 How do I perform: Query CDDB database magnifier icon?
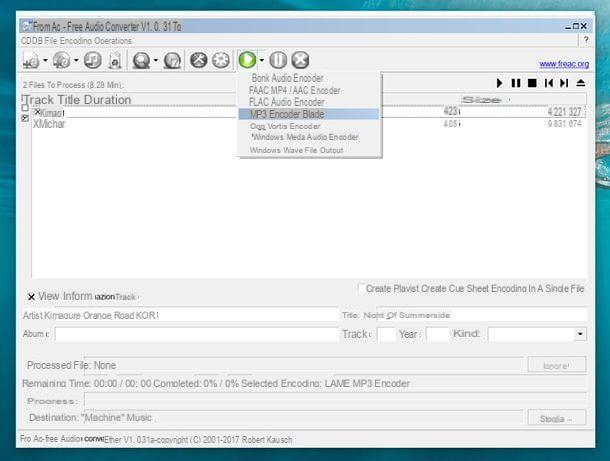coord(141,60)
